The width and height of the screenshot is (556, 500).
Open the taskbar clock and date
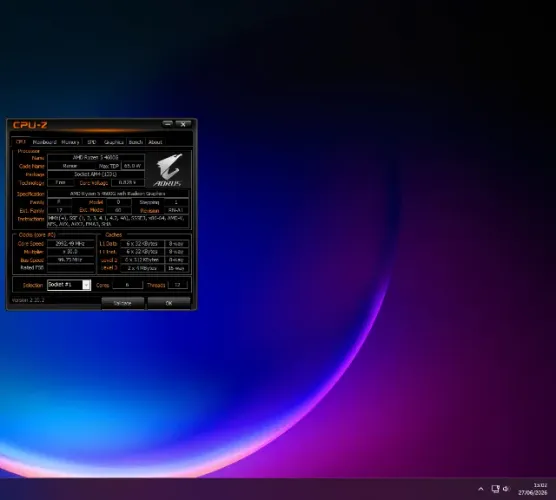click(x=533, y=489)
